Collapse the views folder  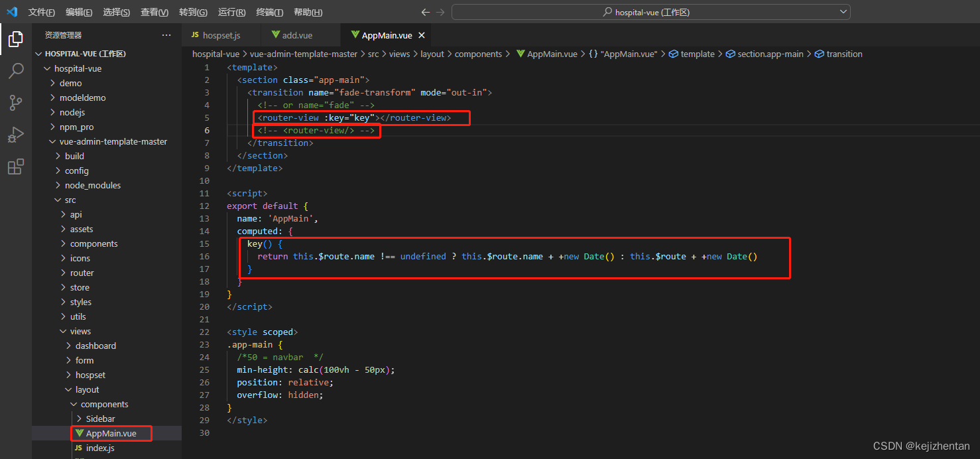coord(107,331)
